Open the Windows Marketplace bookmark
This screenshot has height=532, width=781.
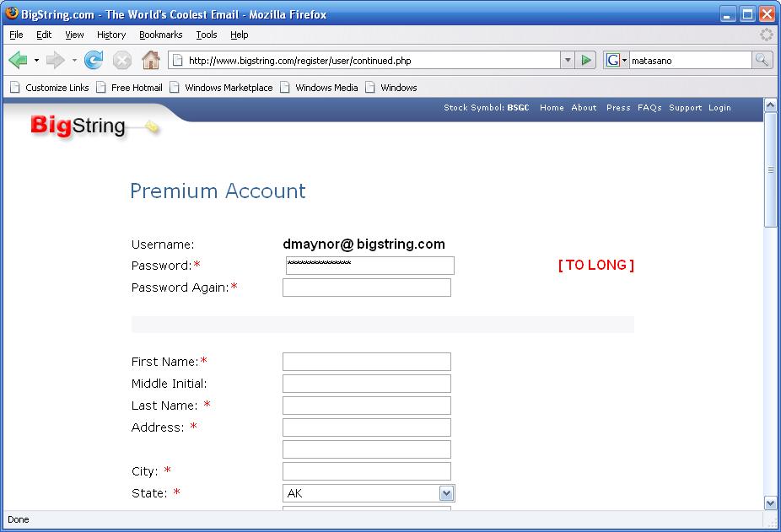pos(221,88)
